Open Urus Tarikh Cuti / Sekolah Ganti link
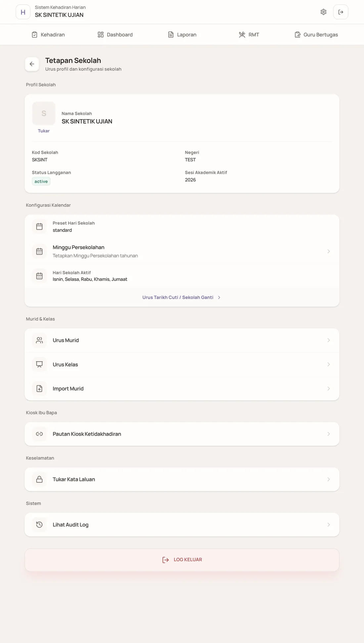The width and height of the screenshot is (364, 643). [x=182, y=297]
